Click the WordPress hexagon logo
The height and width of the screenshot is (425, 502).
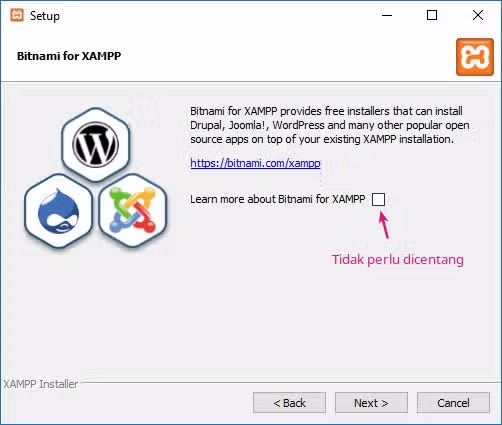96,145
